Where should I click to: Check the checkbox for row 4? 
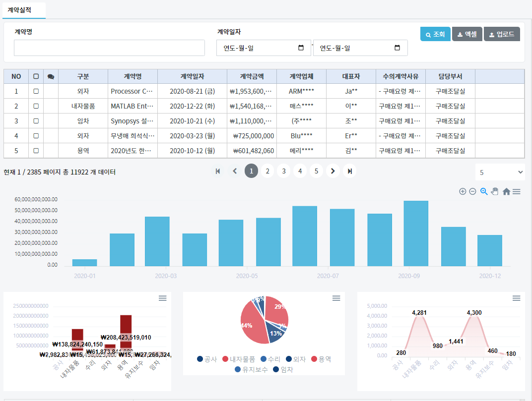pyautogui.click(x=36, y=136)
